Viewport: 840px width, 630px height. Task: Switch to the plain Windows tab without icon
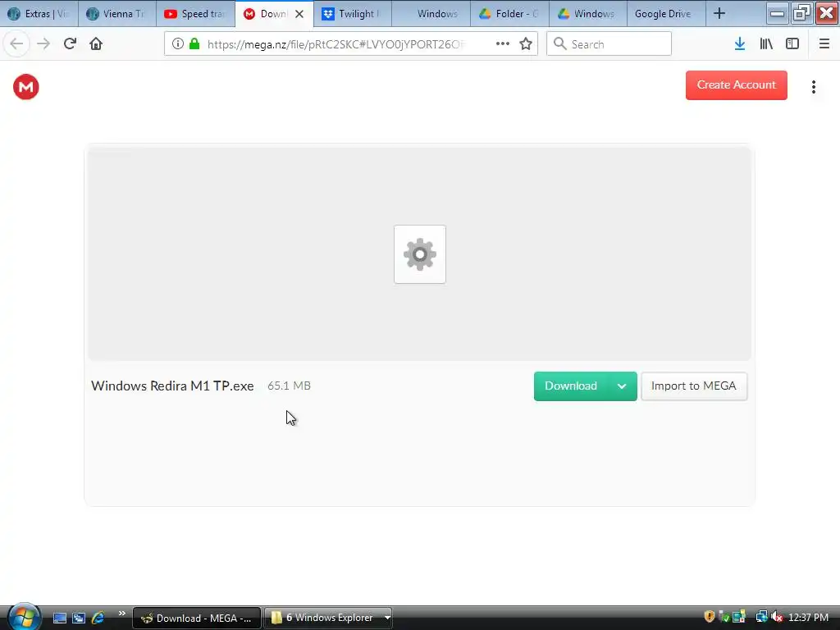click(431, 14)
